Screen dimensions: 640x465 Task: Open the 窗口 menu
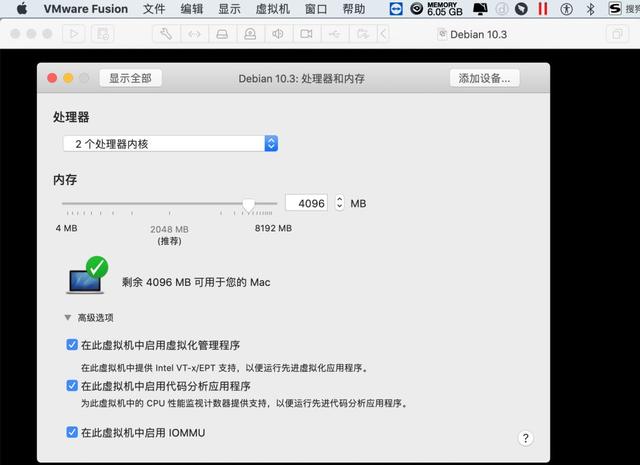click(316, 9)
